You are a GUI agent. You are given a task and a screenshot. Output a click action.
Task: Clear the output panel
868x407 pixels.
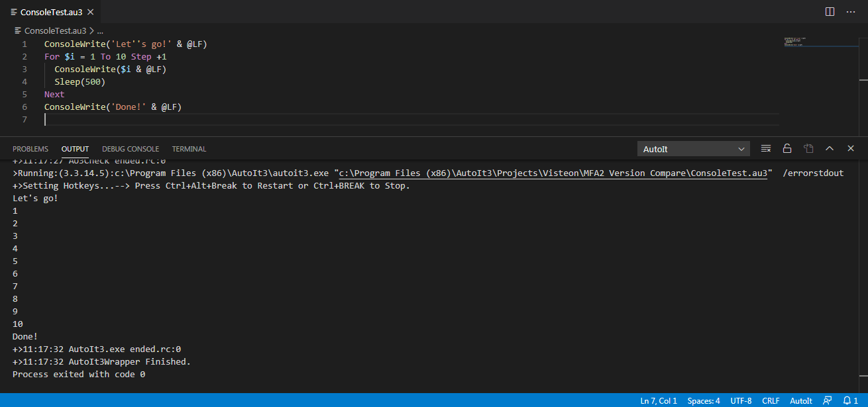click(766, 149)
